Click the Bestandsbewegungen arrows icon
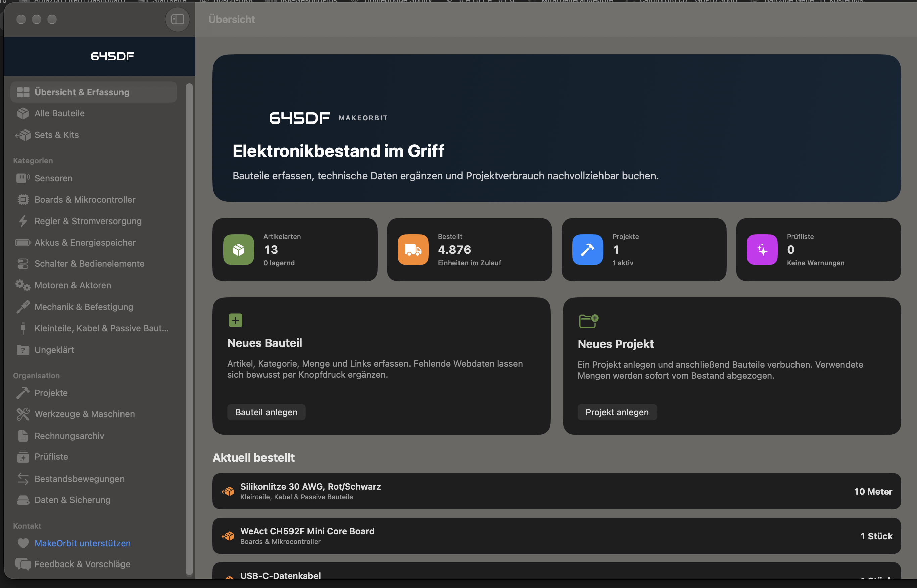This screenshot has height=588, width=917. (x=23, y=479)
